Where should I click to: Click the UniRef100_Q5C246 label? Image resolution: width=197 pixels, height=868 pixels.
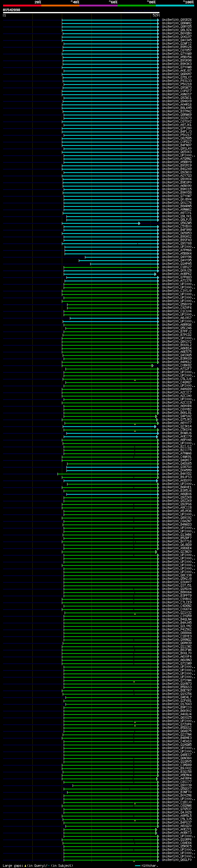[176, 328]
